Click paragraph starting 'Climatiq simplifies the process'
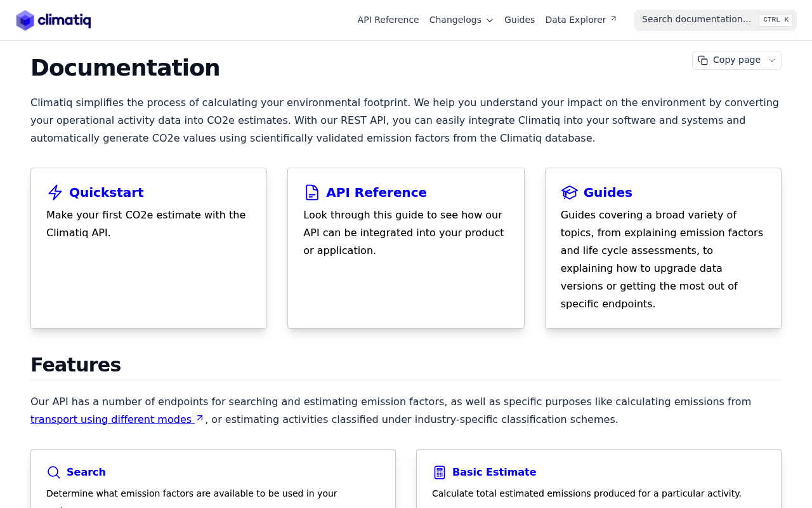This screenshot has width=812, height=508. coord(405,120)
